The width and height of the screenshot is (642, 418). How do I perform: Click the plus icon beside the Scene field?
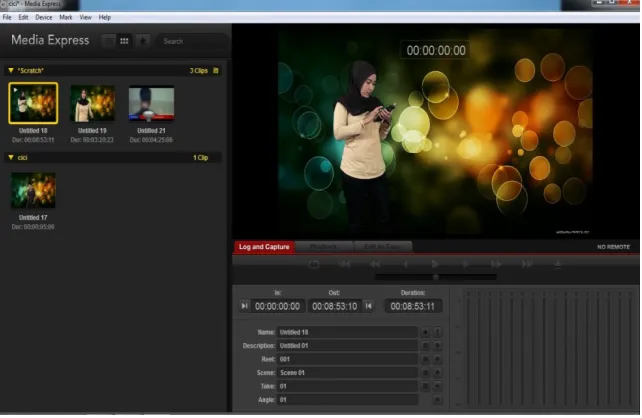click(x=438, y=374)
